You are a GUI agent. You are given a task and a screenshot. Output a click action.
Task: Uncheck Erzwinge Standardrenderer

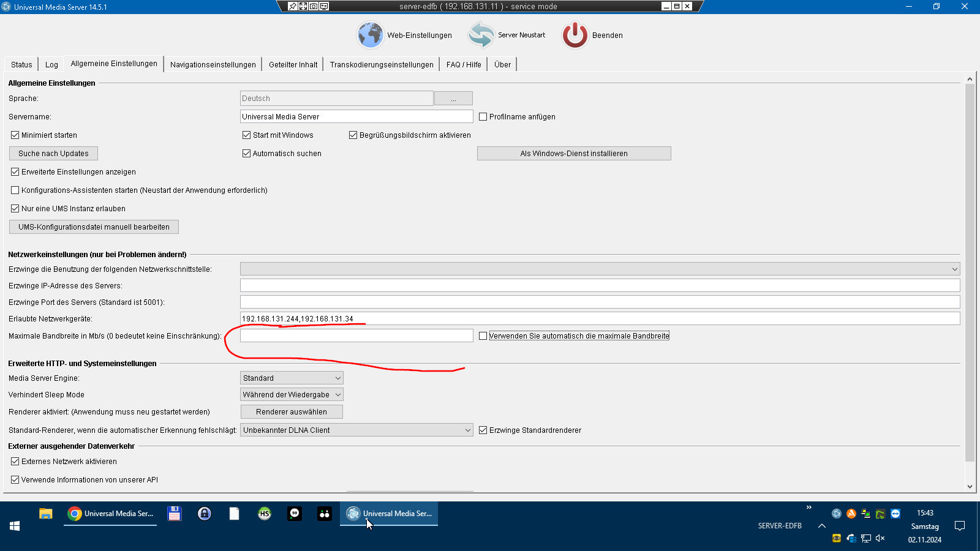[x=483, y=430]
